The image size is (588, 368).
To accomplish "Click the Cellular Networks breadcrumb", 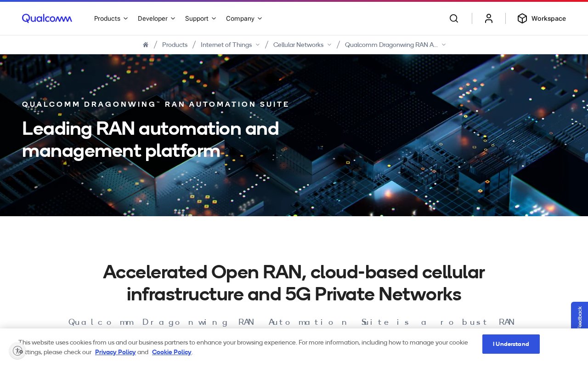I will tap(298, 45).
